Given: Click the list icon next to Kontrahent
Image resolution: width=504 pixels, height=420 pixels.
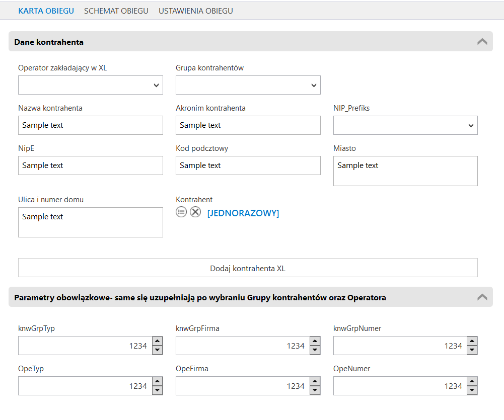Looking at the screenshot, I should [181, 212].
